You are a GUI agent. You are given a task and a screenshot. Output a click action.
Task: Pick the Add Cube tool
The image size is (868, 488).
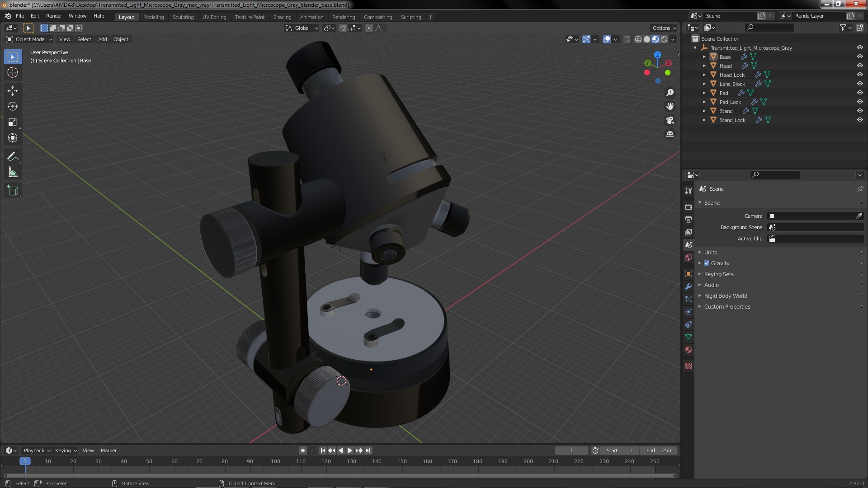(13, 191)
